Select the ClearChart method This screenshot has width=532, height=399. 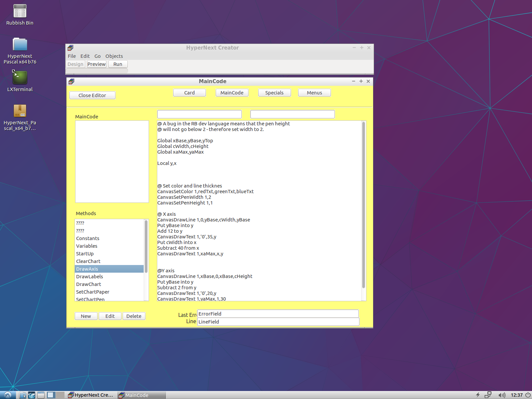tap(88, 261)
